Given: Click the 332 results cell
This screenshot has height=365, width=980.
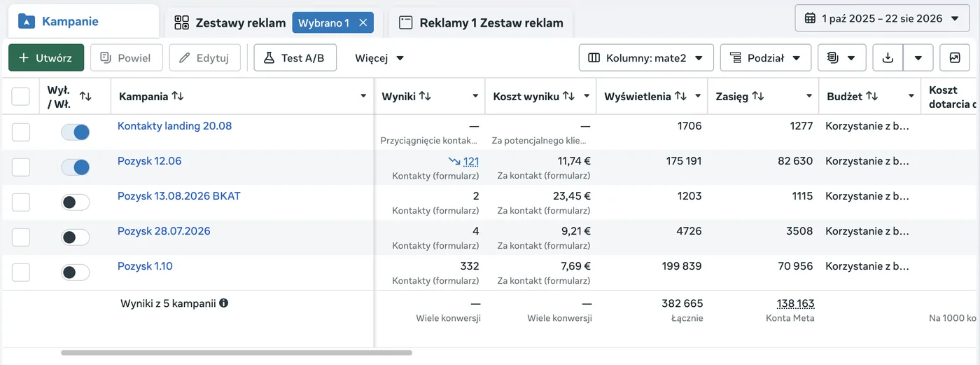Looking at the screenshot, I should (470, 266).
